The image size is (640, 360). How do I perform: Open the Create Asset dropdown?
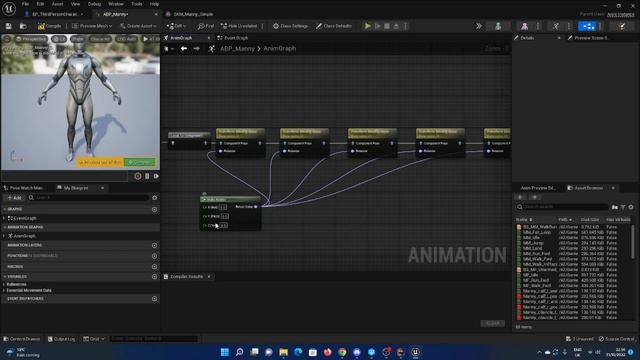pyautogui.click(x=138, y=26)
